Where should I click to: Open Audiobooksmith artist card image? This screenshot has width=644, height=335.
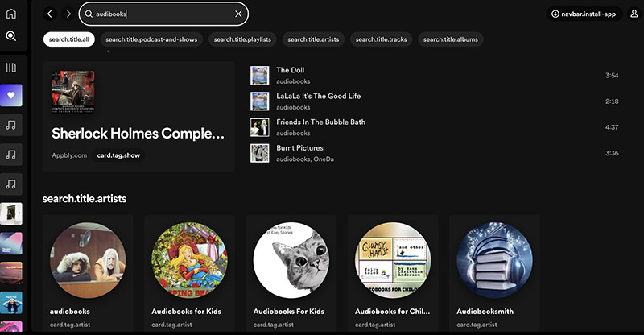[x=494, y=260]
